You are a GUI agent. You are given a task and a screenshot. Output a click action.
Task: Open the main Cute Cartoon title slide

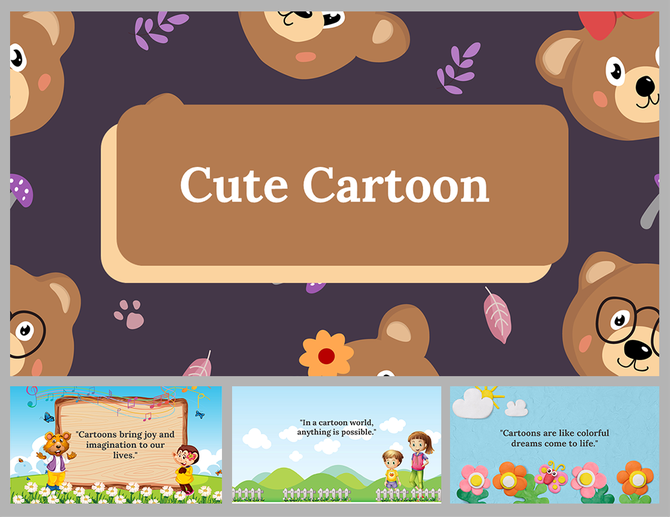coord(335,194)
